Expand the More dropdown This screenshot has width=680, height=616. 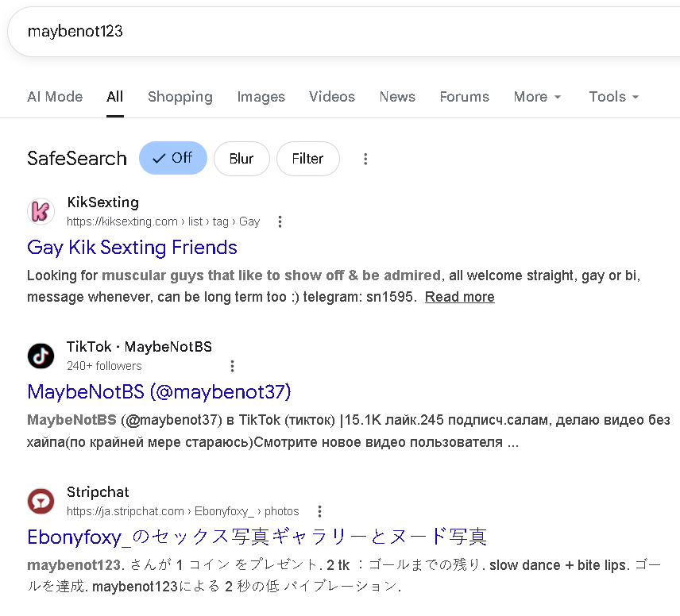(537, 97)
